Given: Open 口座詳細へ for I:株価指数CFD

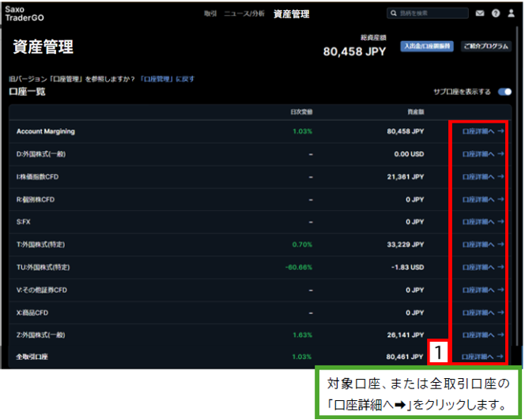Looking at the screenshot, I should pyautogui.click(x=483, y=177).
